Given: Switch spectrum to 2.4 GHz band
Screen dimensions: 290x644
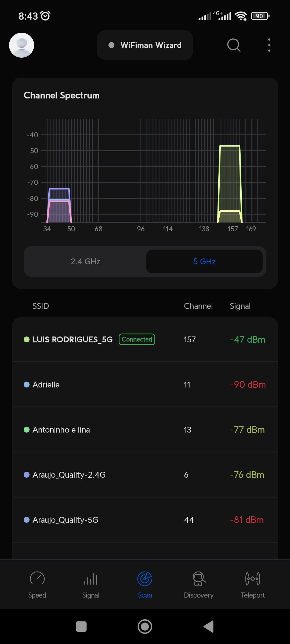Looking at the screenshot, I should 85,261.
